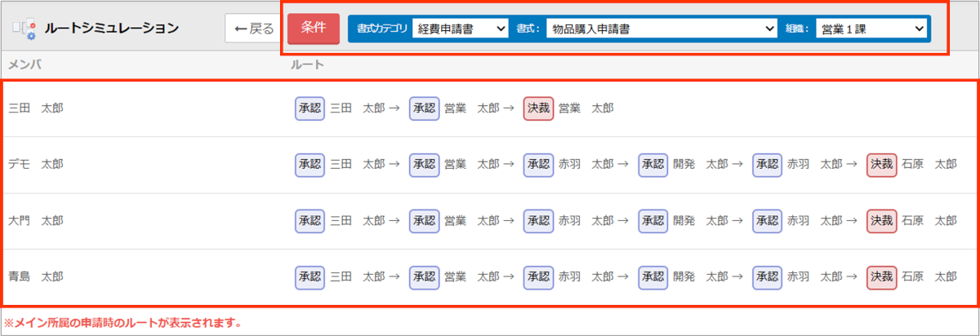Click the route simulation icon beside the title
Image resolution: width=980 pixels, height=336 pixels.
(x=24, y=29)
